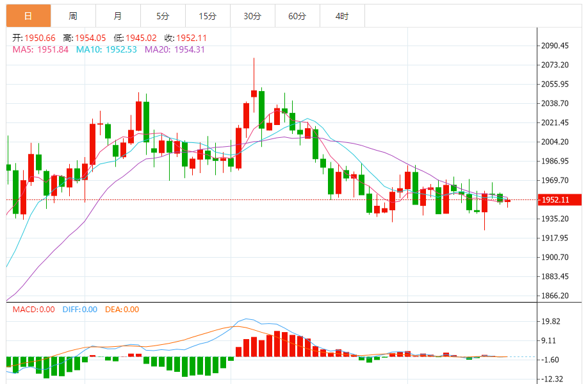588x384 pixels.
Task: Click the opening price value 1950.66
Action: coord(40,38)
